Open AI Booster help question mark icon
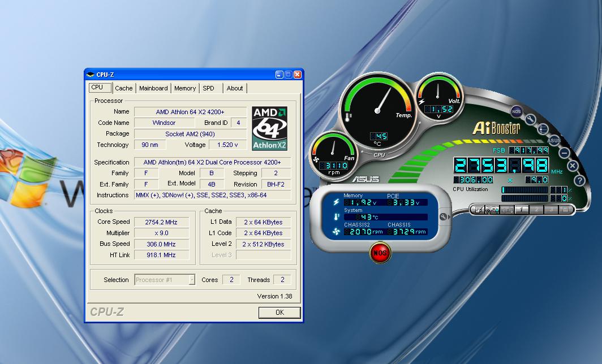 coord(580,180)
